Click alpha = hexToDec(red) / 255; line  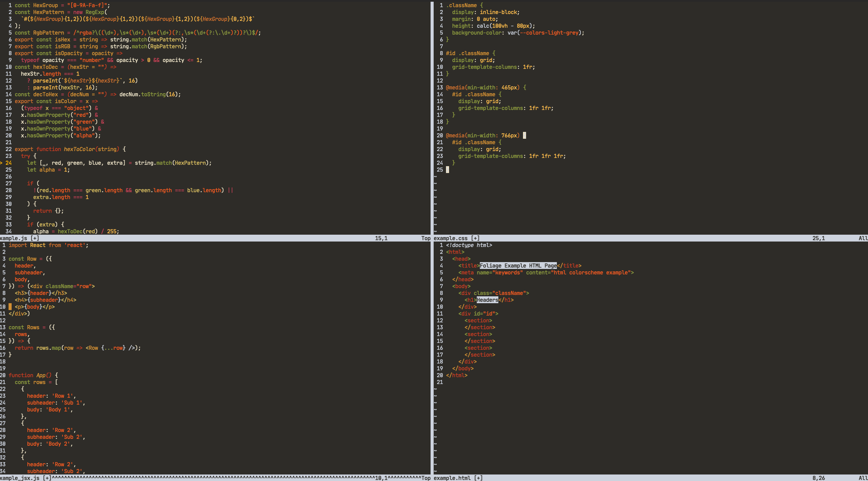[76, 231]
